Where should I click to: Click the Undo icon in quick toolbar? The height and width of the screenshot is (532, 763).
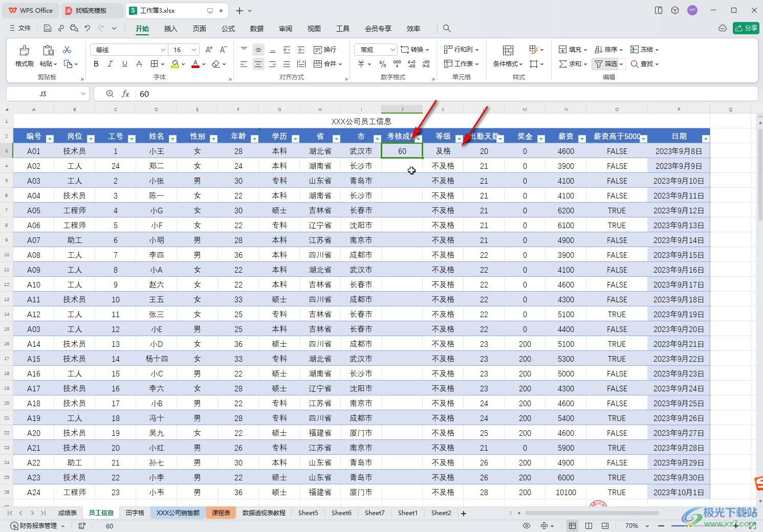[88, 28]
